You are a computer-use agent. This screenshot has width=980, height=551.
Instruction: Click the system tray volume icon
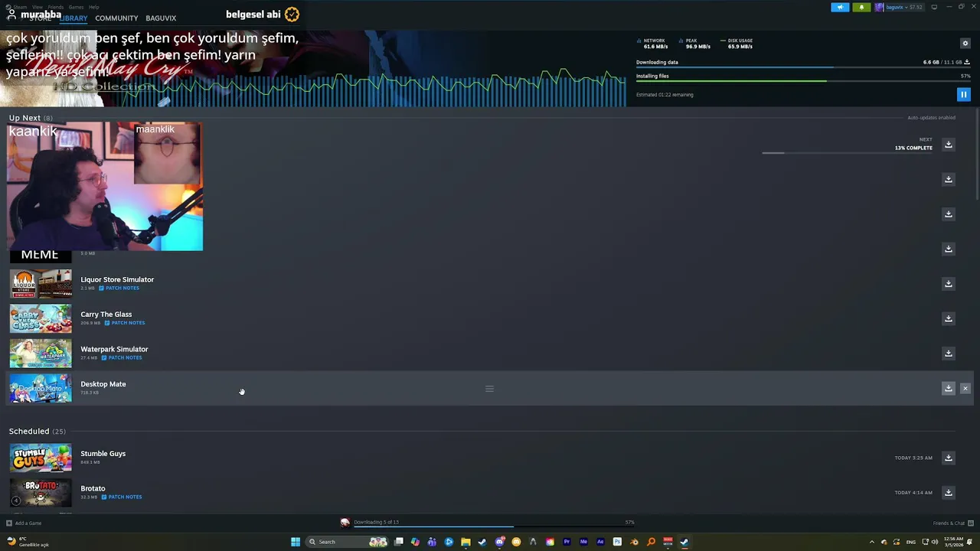[935, 542]
